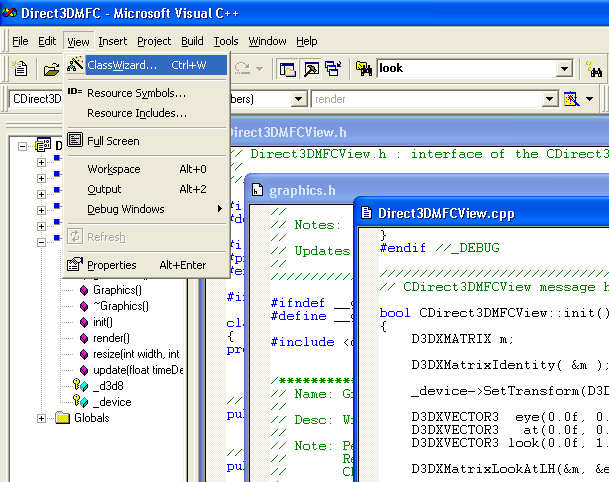Open the WizardBar actions dropdown arrow
Screen dimensions: 609x482
tap(589, 99)
